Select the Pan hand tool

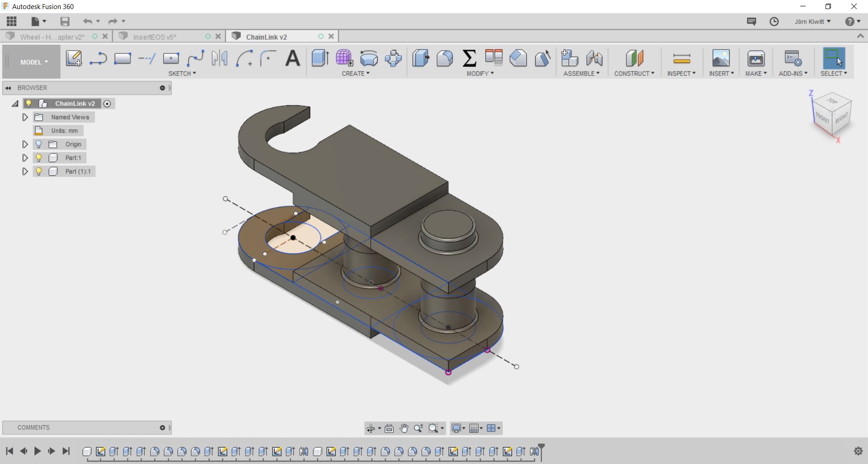(x=404, y=428)
